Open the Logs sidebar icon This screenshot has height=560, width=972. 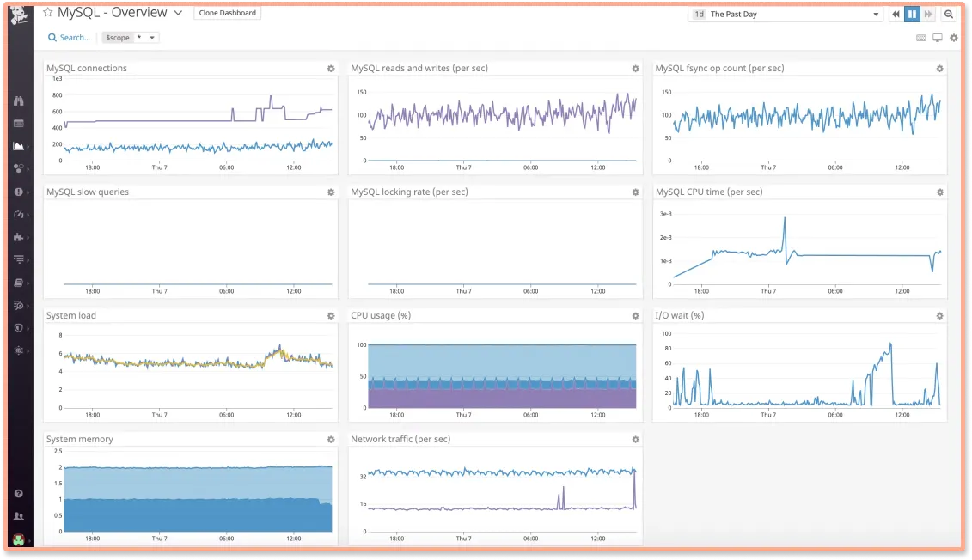click(19, 305)
